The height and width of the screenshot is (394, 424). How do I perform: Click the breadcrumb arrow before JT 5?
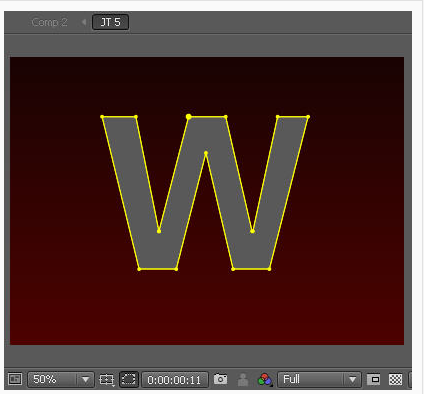[x=84, y=22]
